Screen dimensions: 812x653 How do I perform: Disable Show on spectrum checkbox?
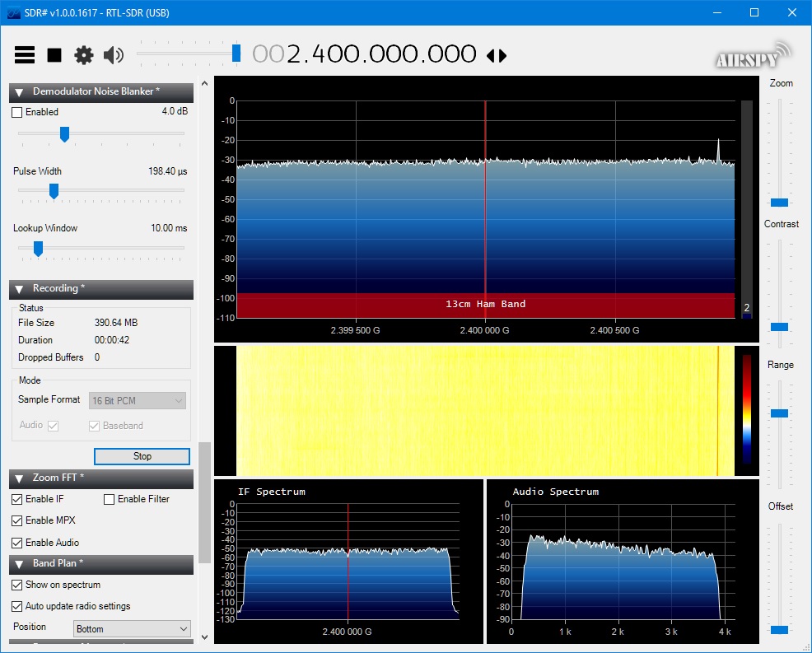coord(17,585)
